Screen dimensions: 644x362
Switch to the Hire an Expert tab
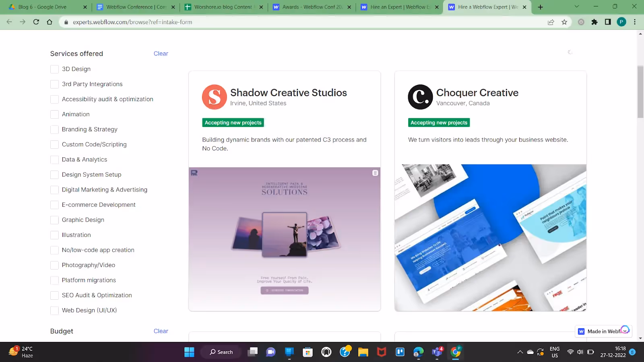[x=399, y=7]
